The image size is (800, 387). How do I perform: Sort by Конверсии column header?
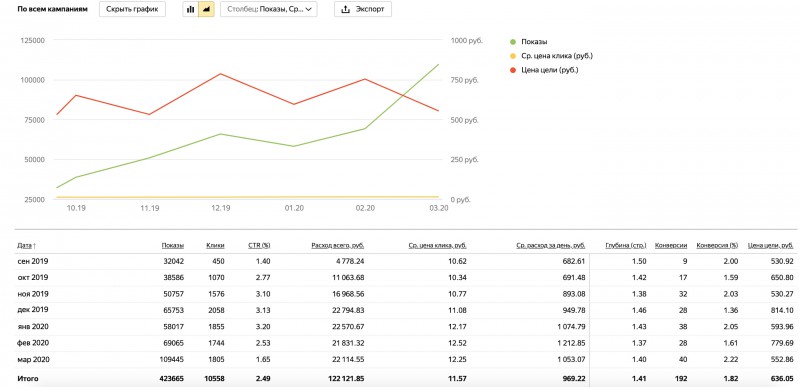(x=671, y=245)
